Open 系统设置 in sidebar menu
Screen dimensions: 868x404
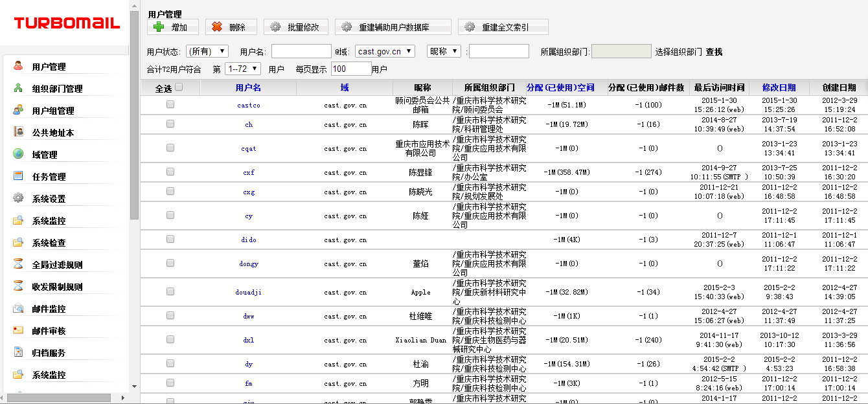tap(49, 199)
